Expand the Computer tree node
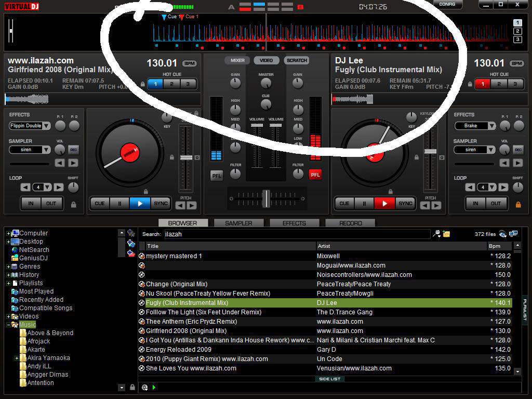Screen dimensions: 532x399 8,233
